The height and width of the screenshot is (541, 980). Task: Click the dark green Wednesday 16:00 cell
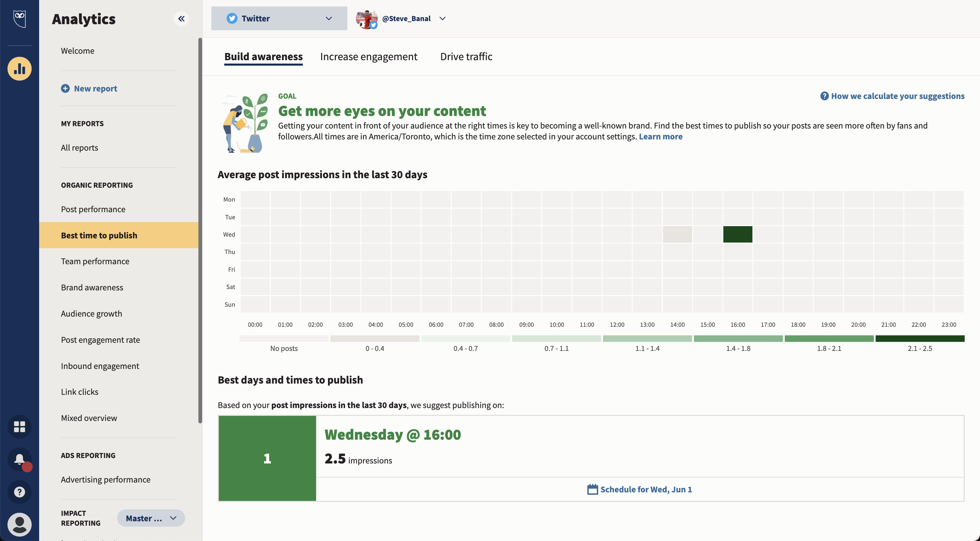click(737, 234)
